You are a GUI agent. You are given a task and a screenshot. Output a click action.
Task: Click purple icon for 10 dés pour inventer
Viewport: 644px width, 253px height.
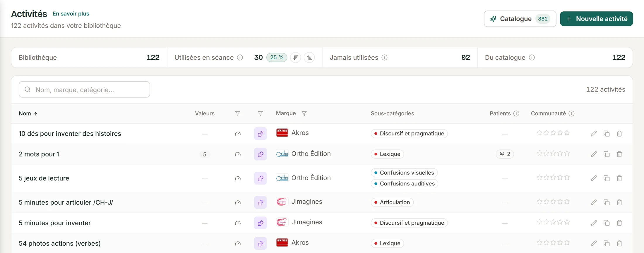[260, 134]
